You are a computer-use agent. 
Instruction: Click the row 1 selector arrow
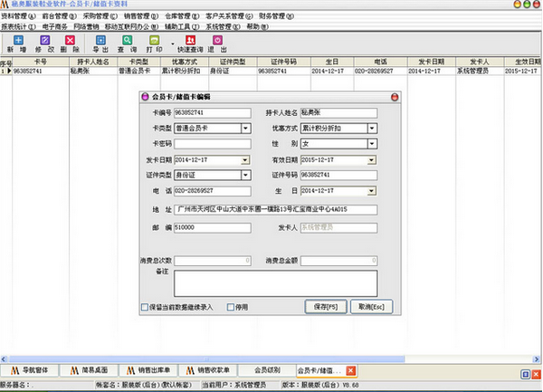tap(9, 71)
